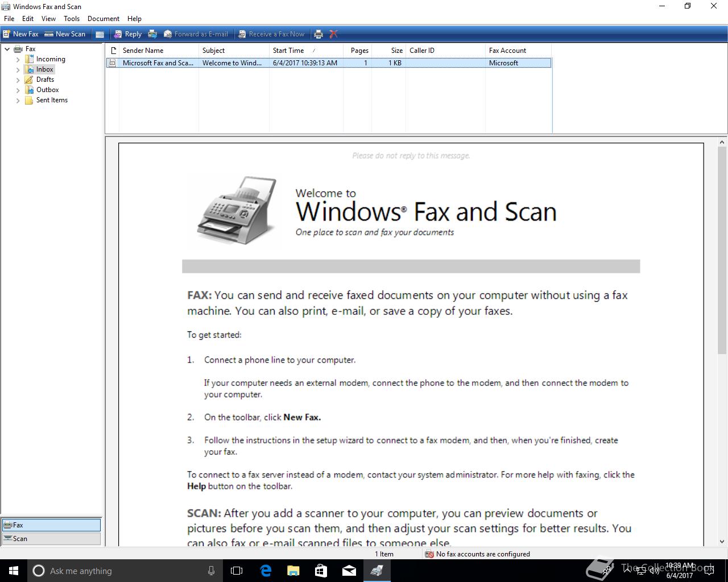Expand the Inbox folder arrow
This screenshot has width=728, height=582.
pyautogui.click(x=18, y=69)
